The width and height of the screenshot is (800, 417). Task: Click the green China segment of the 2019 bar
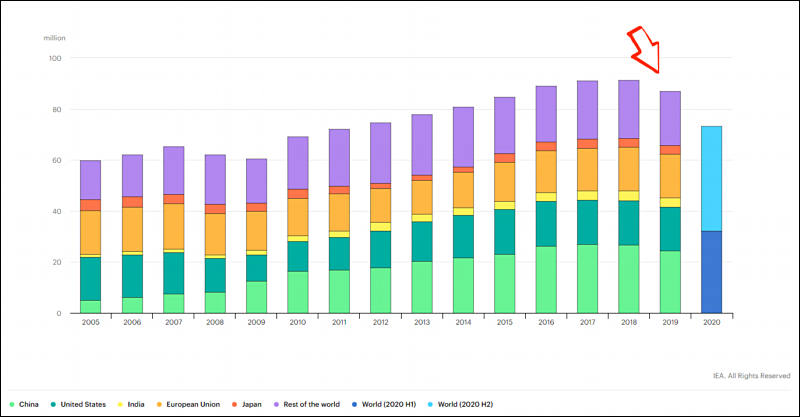(670, 282)
